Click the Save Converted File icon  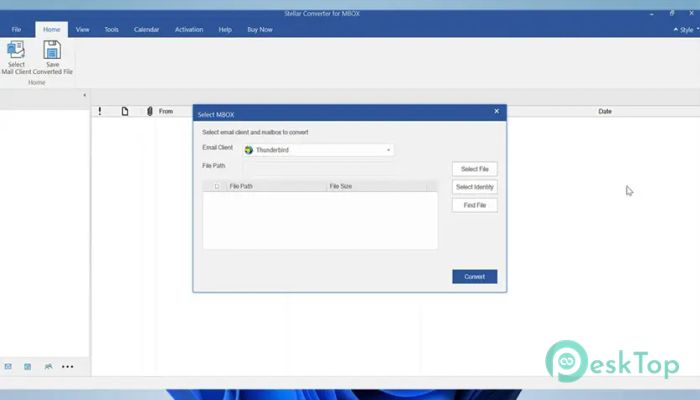tap(52, 50)
